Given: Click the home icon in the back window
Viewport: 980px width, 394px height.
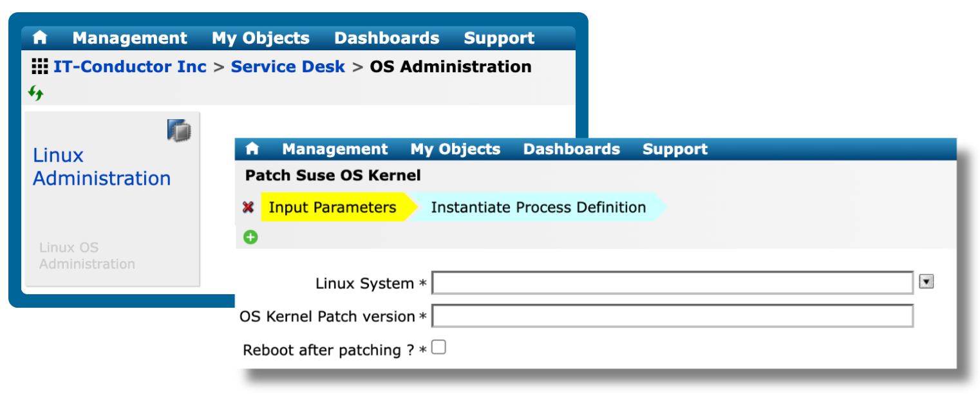Looking at the screenshot, I should point(40,38).
